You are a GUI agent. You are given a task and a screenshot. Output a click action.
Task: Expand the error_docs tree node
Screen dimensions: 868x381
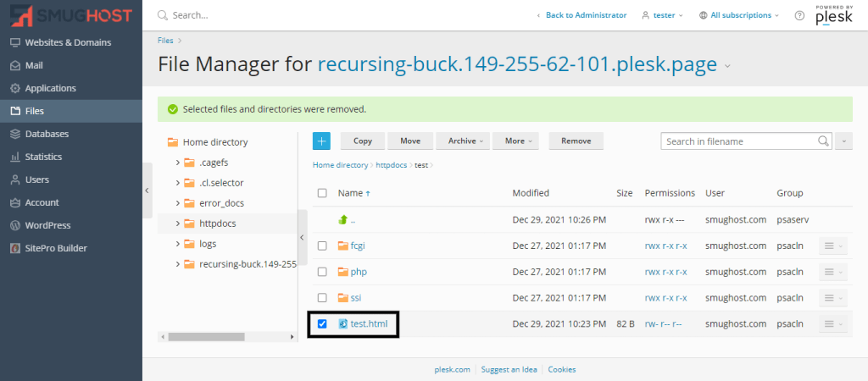coord(178,203)
